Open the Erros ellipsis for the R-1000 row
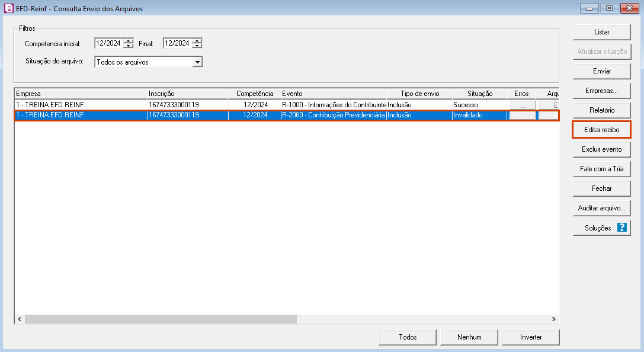644x352 pixels. 523,105
